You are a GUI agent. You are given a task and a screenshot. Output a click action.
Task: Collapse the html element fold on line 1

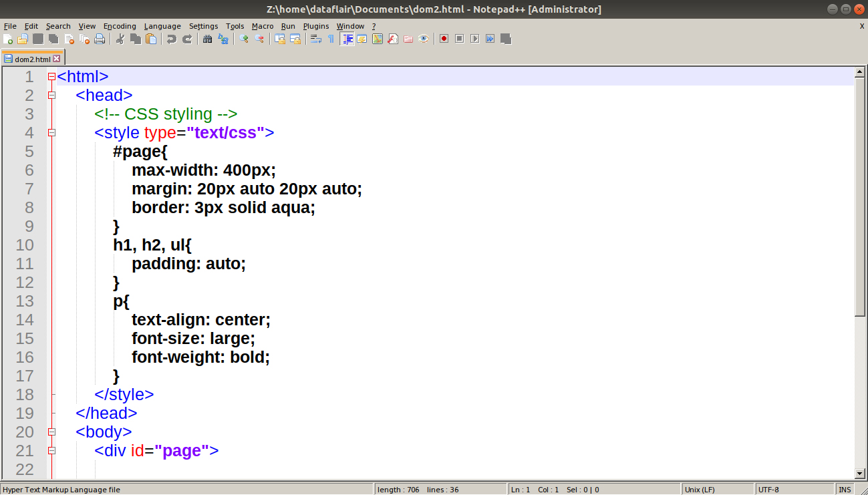pos(51,76)
